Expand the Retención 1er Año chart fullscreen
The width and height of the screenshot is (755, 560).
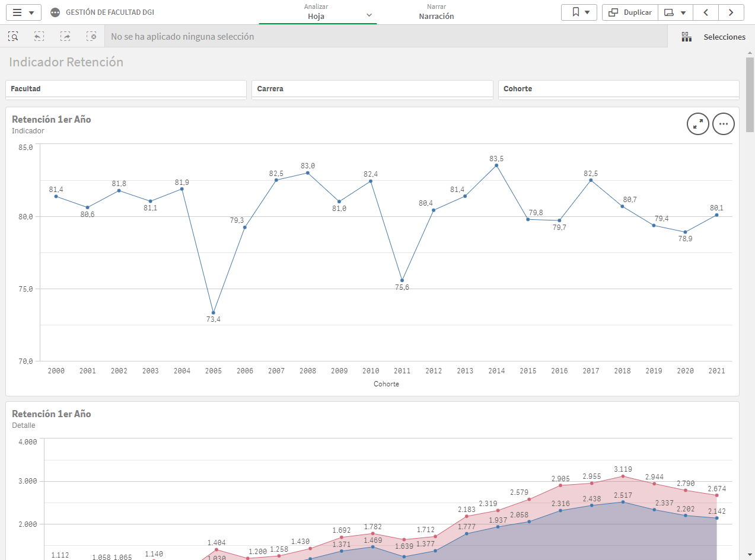[x=698, y=124]
